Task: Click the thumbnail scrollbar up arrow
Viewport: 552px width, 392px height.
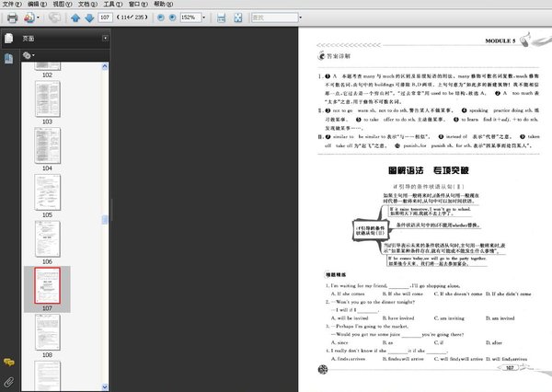Action: pyautogui.click(x=105, y=66)
